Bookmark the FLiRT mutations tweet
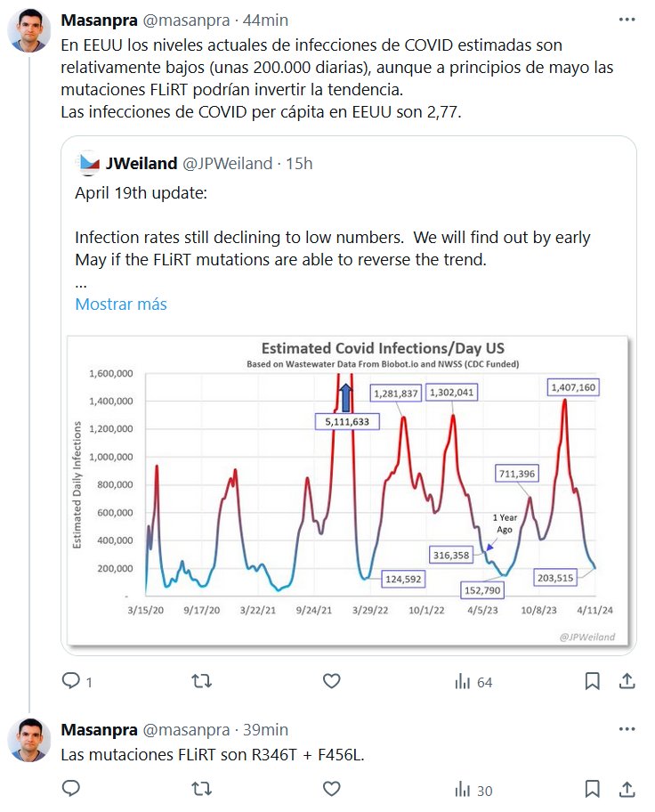Image resolution: width=655 pixels, height=812 pixels. [592, 788]
